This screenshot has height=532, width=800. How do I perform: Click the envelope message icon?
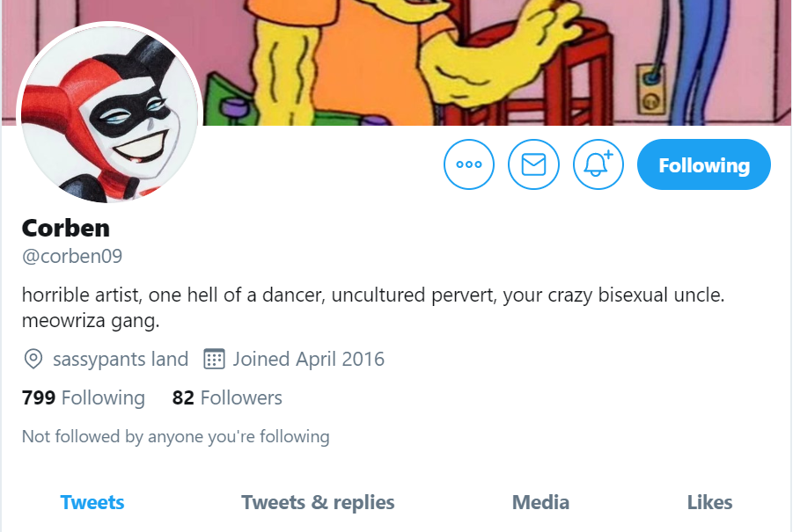[x=533, y=164]
